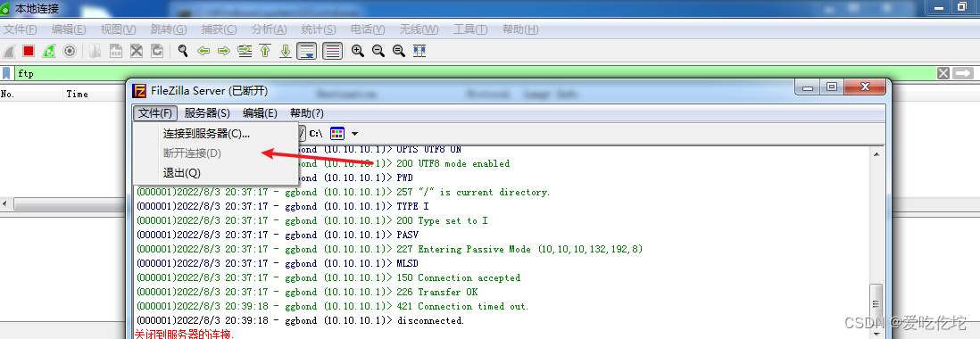Expand dropdown arrow beside grid icon
Viewport: 980px width, 339px height.
[354, 133]
